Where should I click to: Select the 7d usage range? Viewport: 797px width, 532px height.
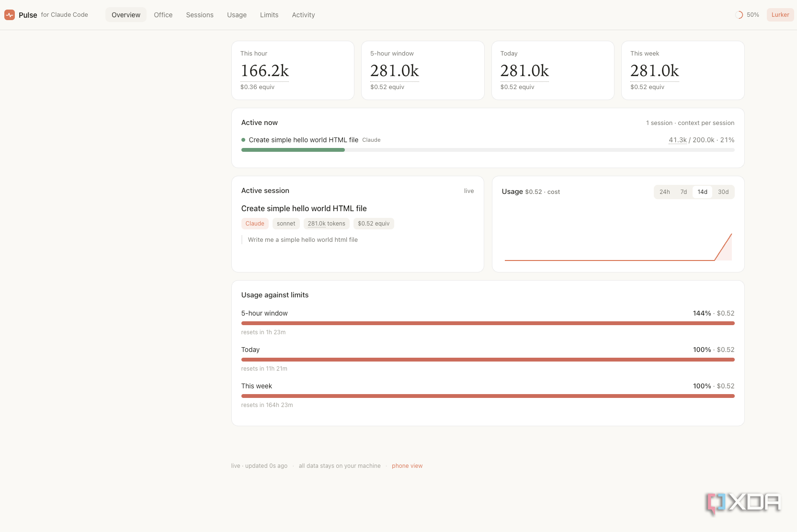[683, 192]
